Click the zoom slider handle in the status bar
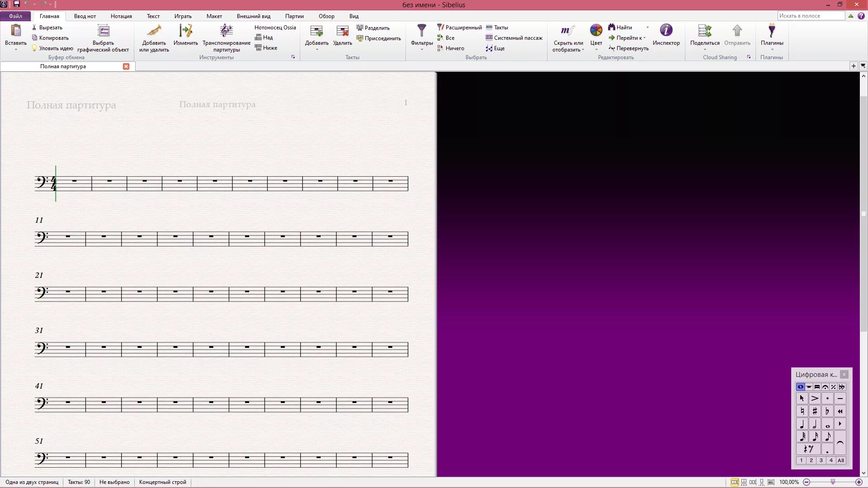This screenshot has width=868, height=488. point(833,482)
